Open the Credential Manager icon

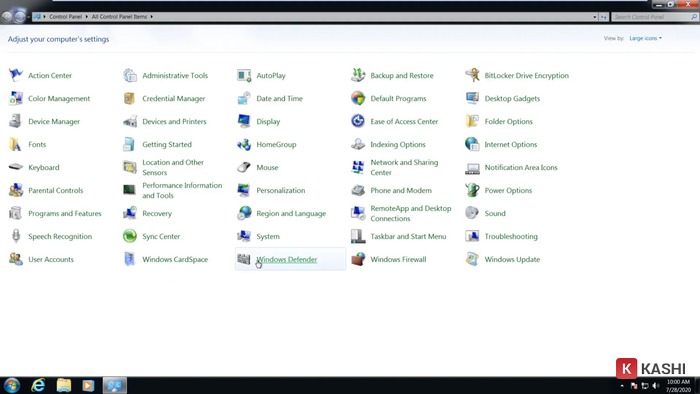pos(130,98)
